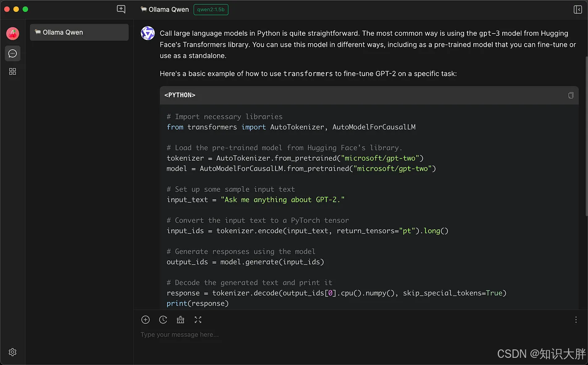Screen dimensions: 588x365
Task: Minimize the window with the yellow button
Action: 16,9
